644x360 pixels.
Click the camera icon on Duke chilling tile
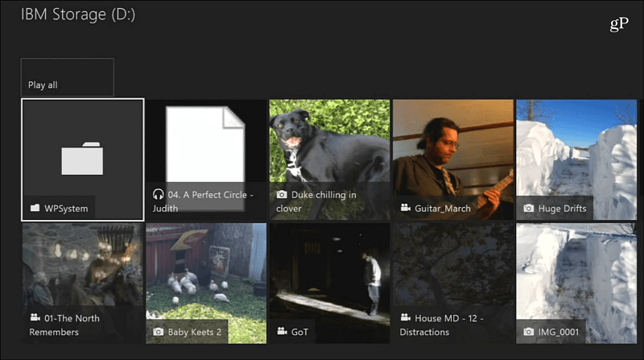(x=282, y=194)
